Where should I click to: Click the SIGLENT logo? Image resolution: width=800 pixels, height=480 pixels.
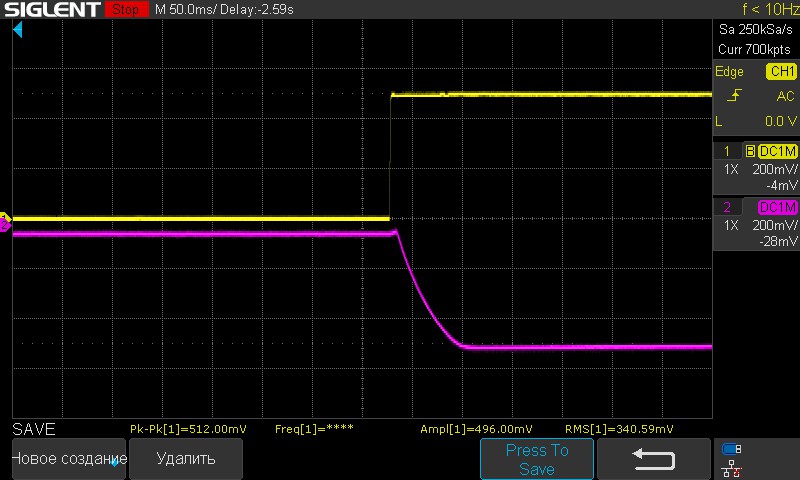click(52, 9)
